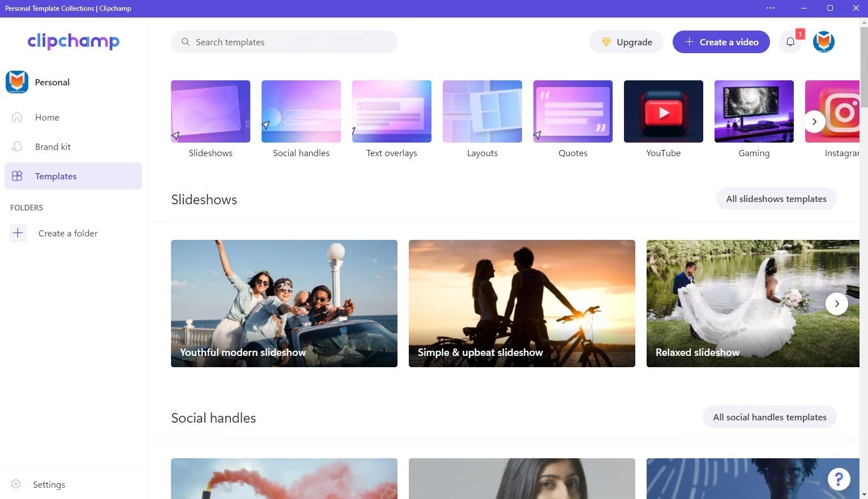Select Templates in sidebar
Screen dimensions: 868x499
[73, 176]
